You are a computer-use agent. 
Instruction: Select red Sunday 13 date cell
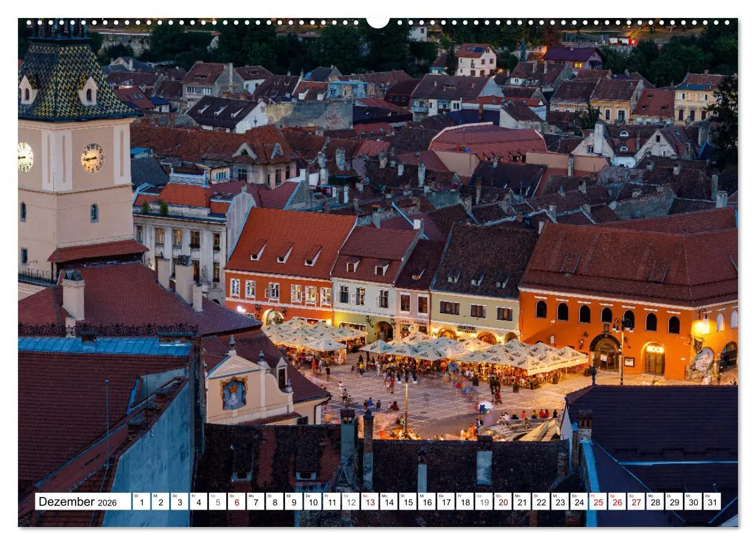point(370,502)
